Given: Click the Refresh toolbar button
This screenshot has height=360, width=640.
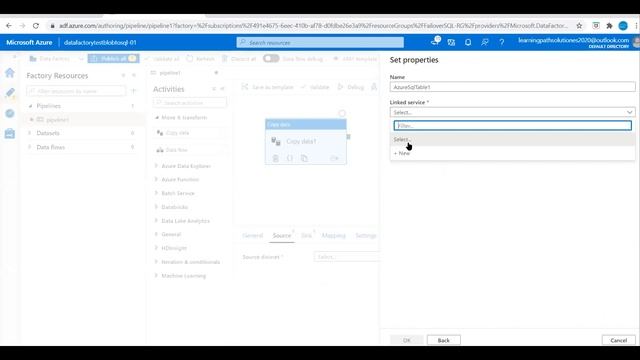Looking at the screenshot, I should 200,59.
